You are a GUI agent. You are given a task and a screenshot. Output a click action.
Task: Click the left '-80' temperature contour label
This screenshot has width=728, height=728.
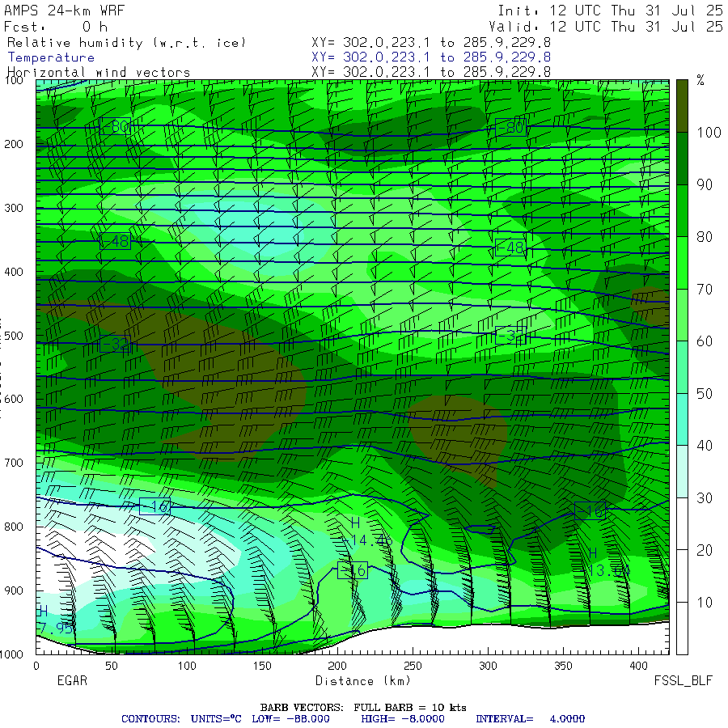pos(115,126)
